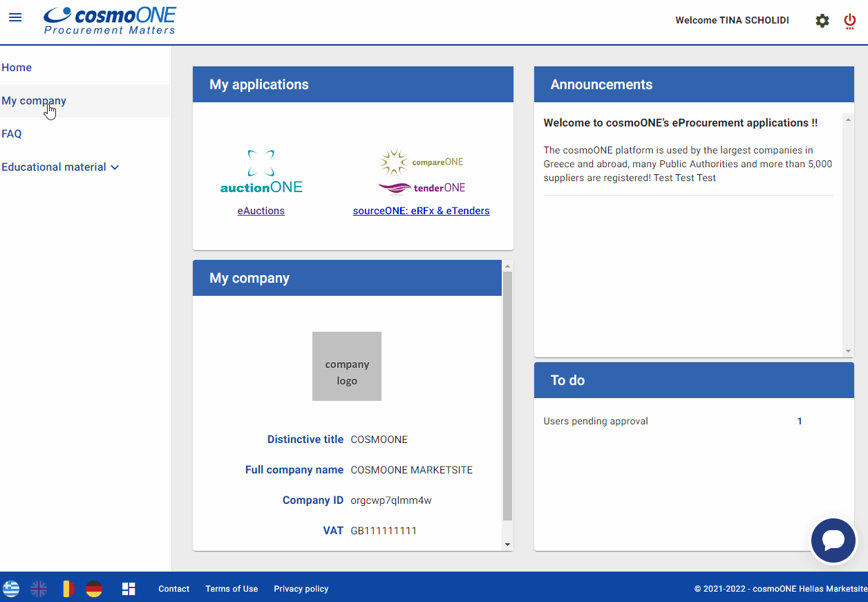Open FAQ in the sidebar
The width and height of the screenshot is (868, 602).
(x=12, y=134)
